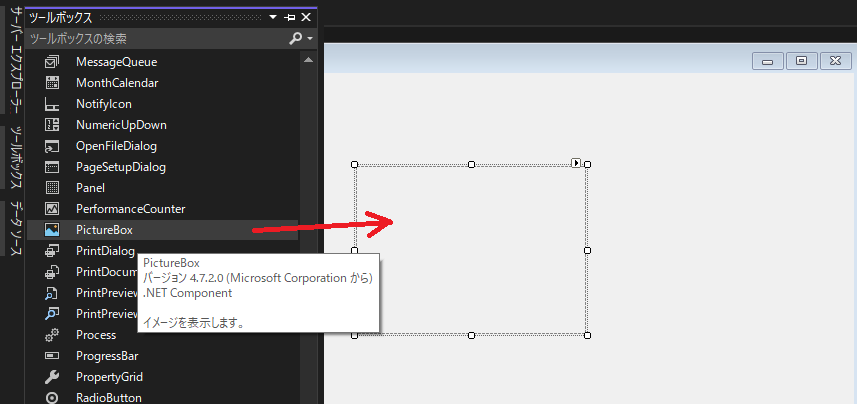Click the NotifyIcon component icon
The width and height of the screenshot is (857, 404).
[52, 104]
